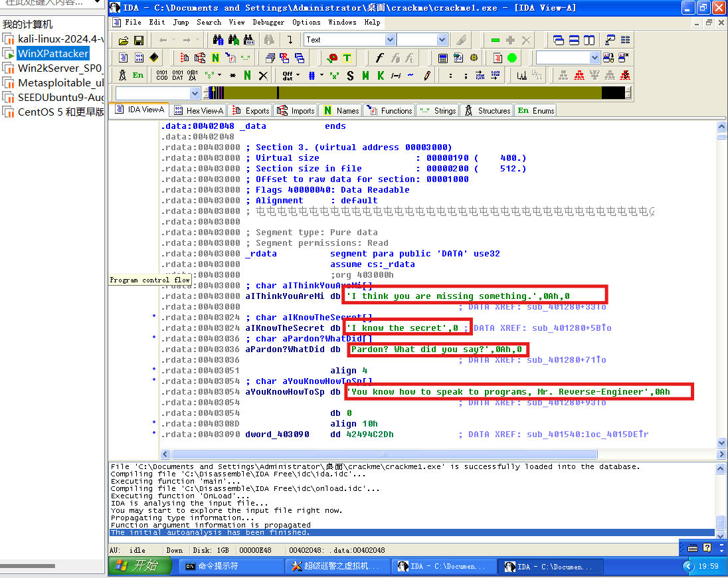Click the cascade windows icon

point(559,41)
